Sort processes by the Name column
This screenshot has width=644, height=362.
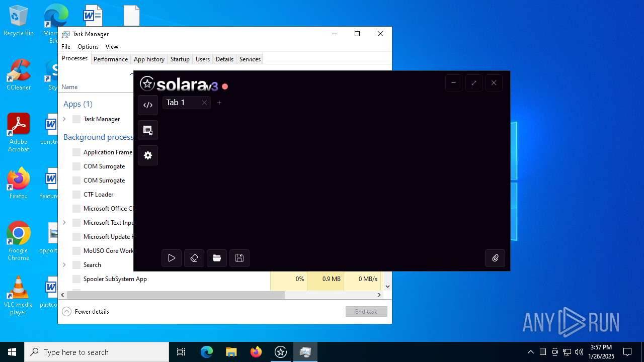coord(69,86)
